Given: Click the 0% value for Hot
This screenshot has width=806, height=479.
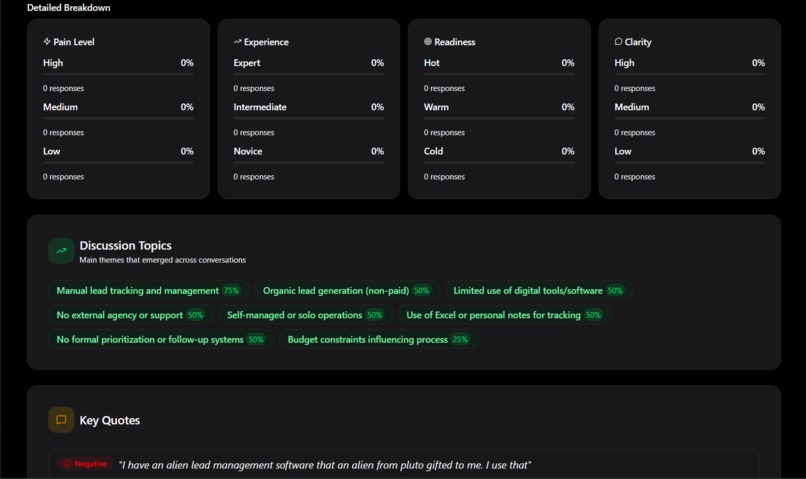Looking at the screenshot, I should [568, 63].
